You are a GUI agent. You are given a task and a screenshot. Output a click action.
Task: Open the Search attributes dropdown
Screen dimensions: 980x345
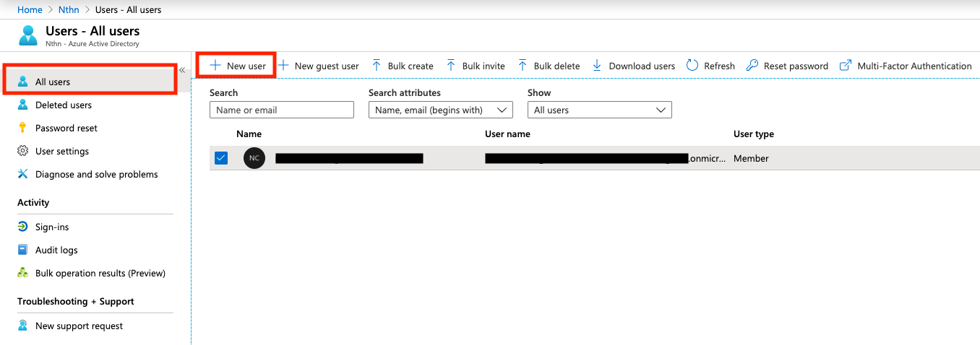click(x=440, y=110)
